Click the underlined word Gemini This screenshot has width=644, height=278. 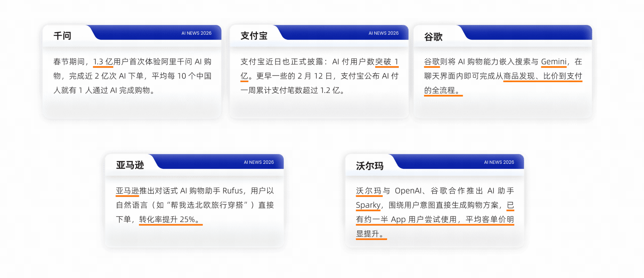pos(554,62)
